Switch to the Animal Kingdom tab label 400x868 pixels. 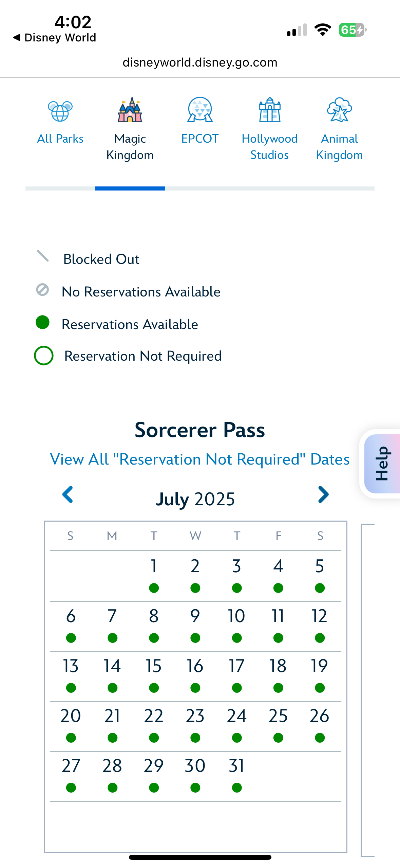click(x=339, y=147)
